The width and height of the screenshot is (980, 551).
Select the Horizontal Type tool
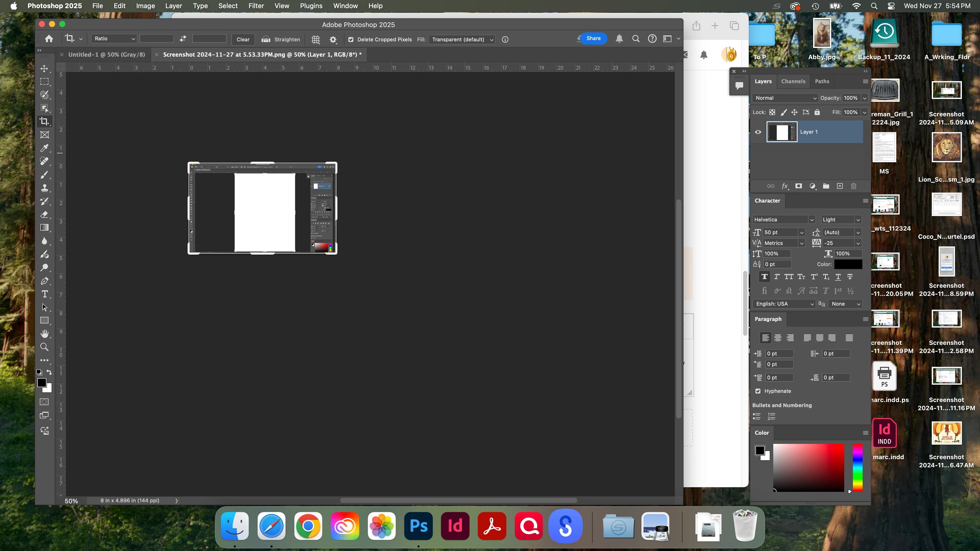point(44,294)
